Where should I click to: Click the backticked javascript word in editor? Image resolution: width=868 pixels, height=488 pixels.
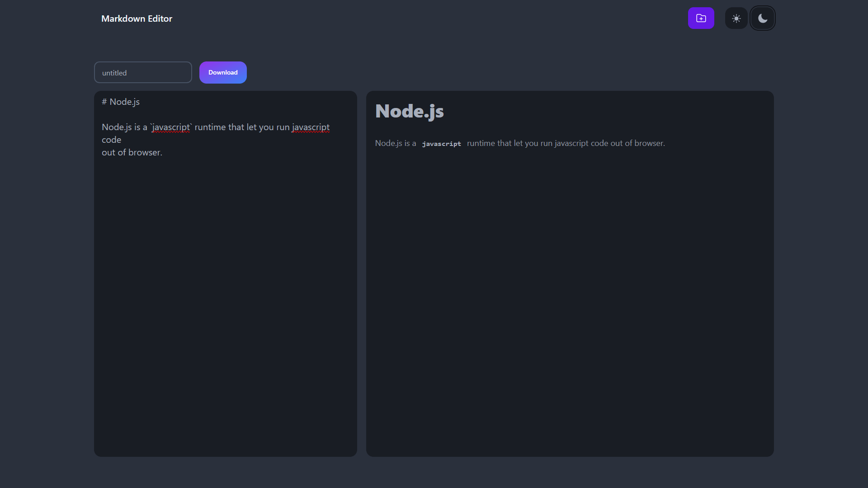pyautogui.click(x=171, y=127)
